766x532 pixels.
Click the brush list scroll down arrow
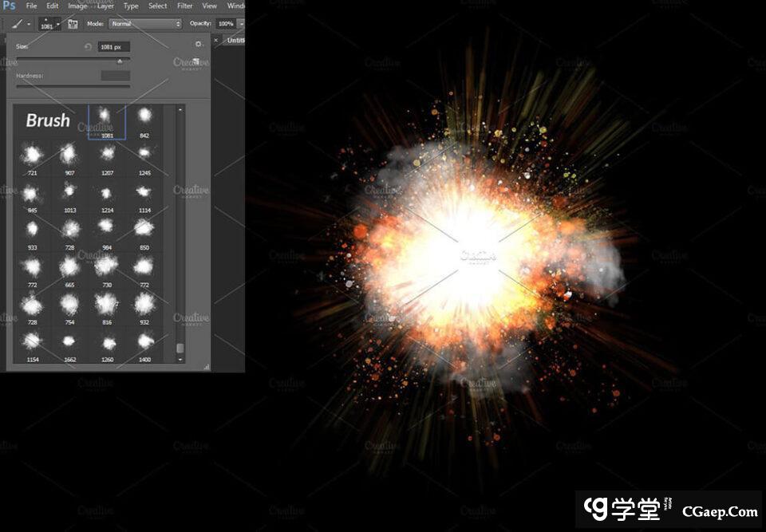coord(180,360)
